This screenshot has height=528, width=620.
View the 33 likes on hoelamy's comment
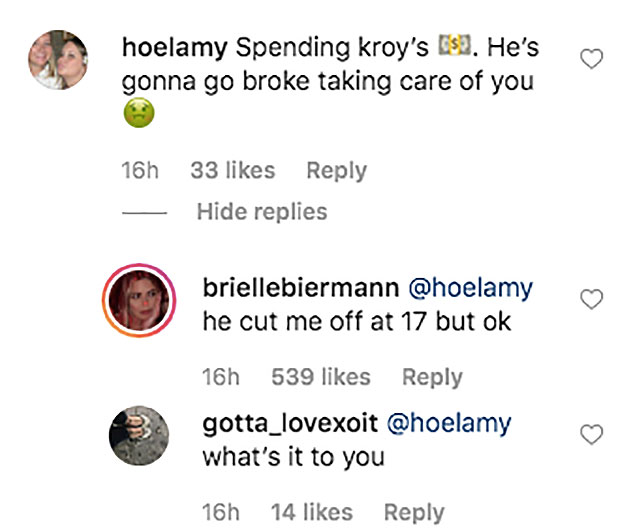click(232, 171)
